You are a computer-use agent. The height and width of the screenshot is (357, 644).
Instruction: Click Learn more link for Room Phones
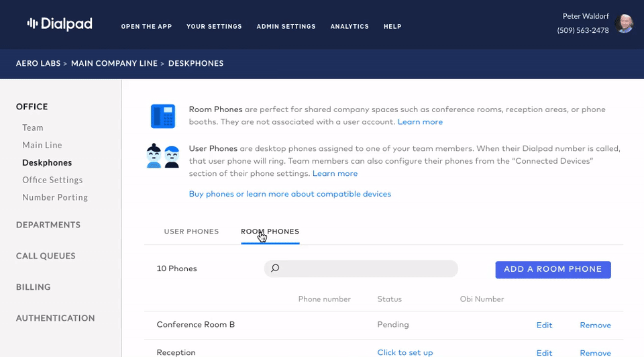pos(420,122)
